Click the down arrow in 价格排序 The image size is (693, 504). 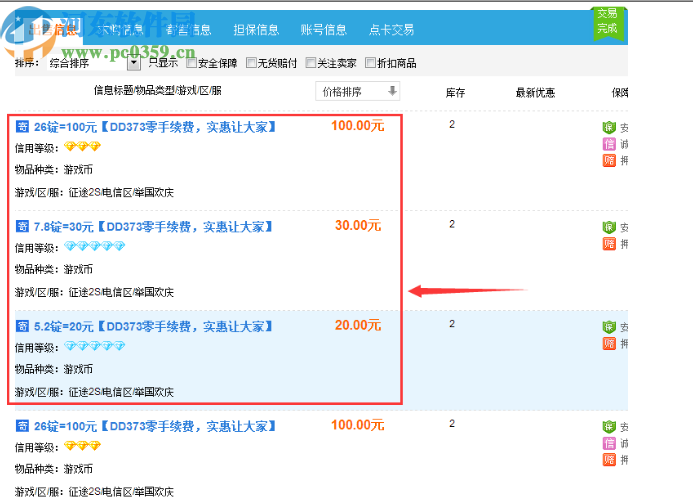pyautogui.click(x=392, y=91)
